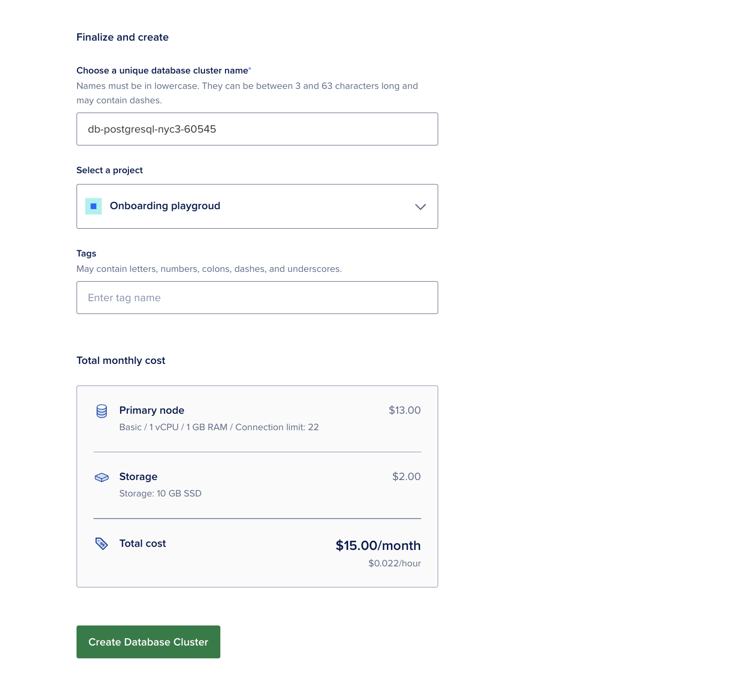Click the Total cost price tag icon
752x700 pixels.
pyautogui.click(x=102, y=544)
